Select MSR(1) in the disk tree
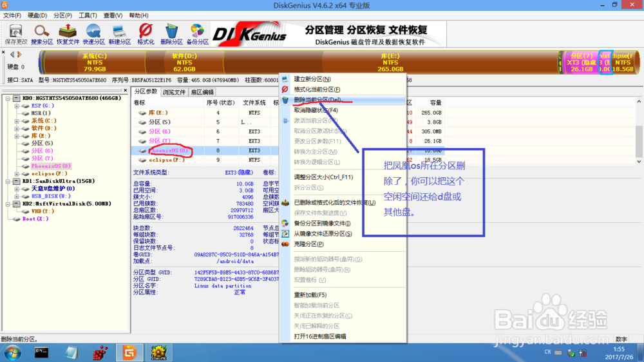 (x=41, y=113)
